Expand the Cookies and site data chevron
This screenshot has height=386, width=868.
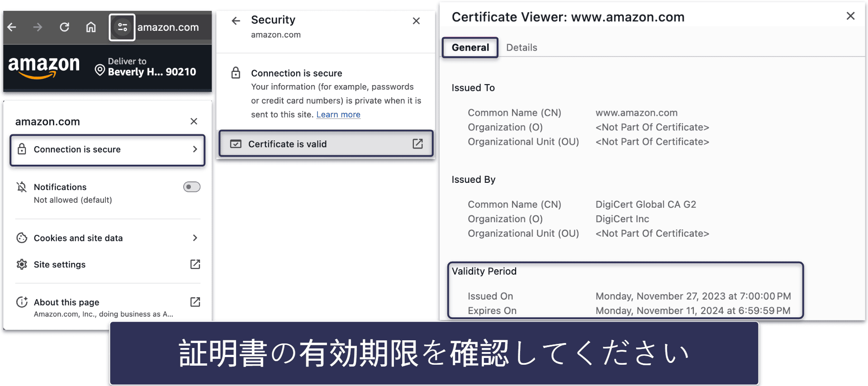pyautogui.click(x=195, y=238)
